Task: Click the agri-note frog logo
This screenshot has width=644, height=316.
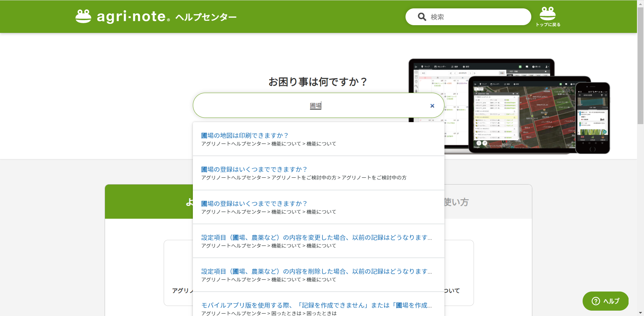Action: click(83, 16)
